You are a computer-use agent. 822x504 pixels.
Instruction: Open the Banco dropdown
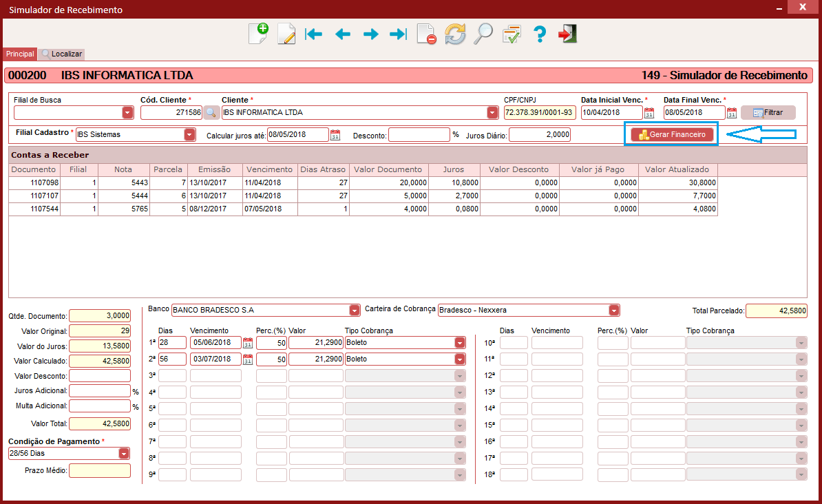click(x=355, y=311)
